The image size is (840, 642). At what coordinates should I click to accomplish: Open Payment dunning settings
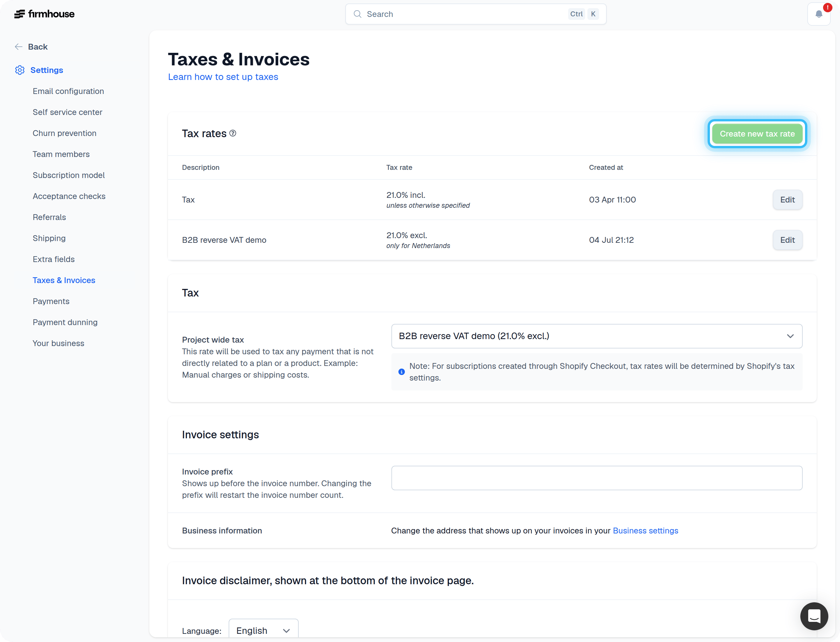click(x=65, y=322)
